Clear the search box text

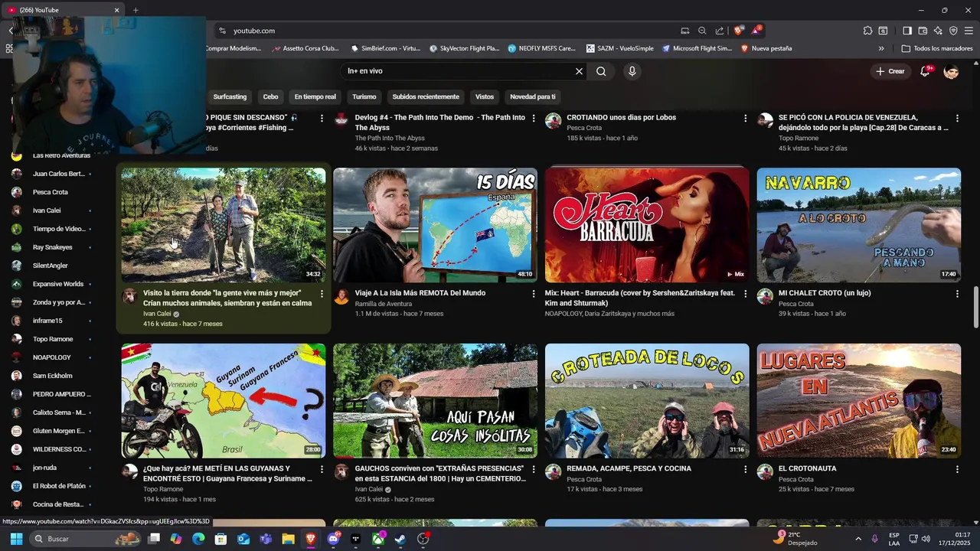pyautogui.click(x=579, y=71)
